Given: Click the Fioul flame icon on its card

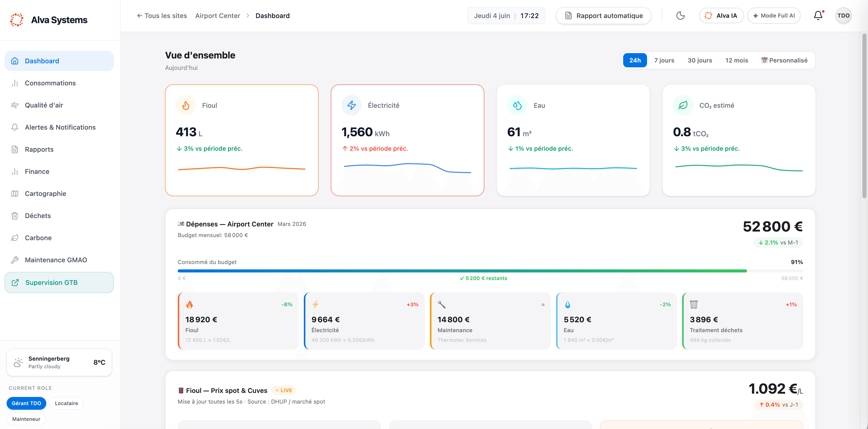Looking at the screenshot, I should [186, 105].
